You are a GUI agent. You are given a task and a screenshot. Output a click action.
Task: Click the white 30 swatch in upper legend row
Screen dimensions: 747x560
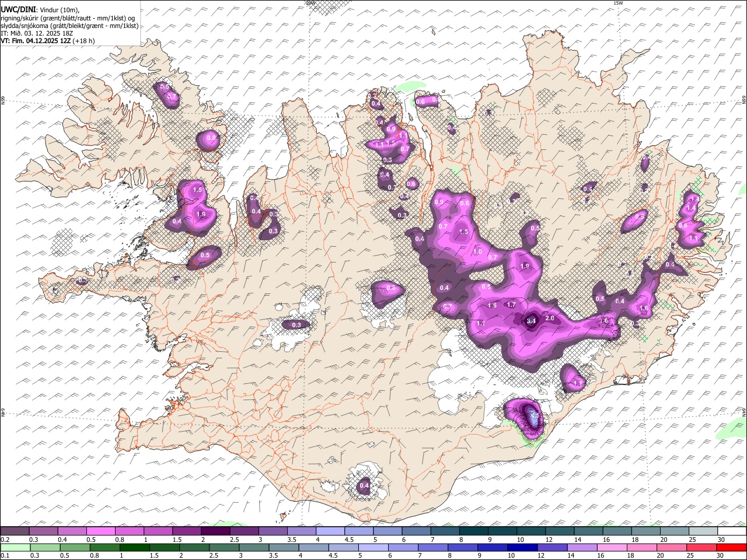click(732, 531)
